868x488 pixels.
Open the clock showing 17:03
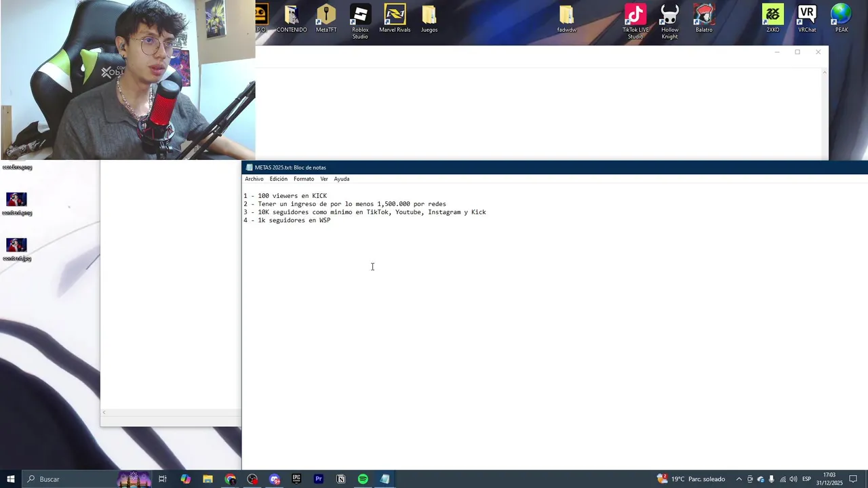829,479
